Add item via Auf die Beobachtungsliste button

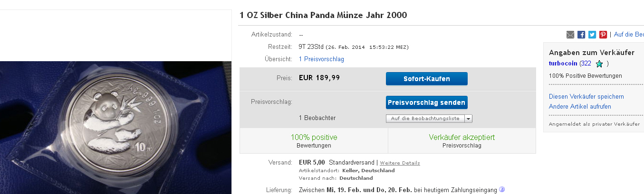click(x=425, y=119)
